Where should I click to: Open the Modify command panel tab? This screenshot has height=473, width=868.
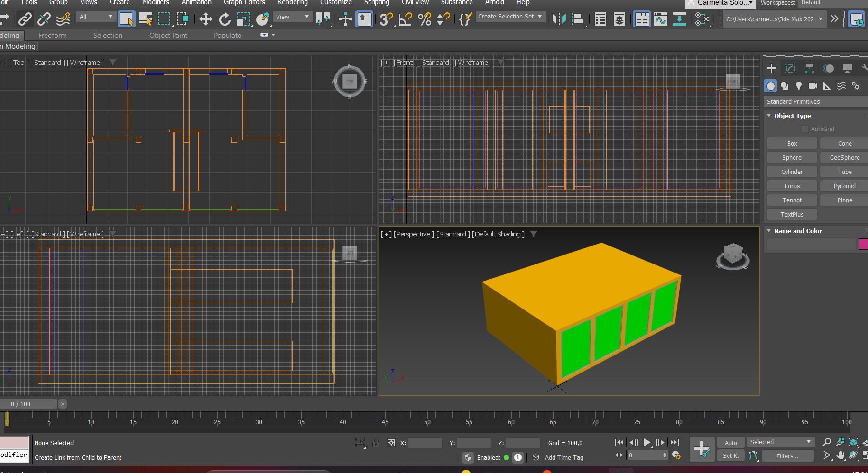[790, 68]
